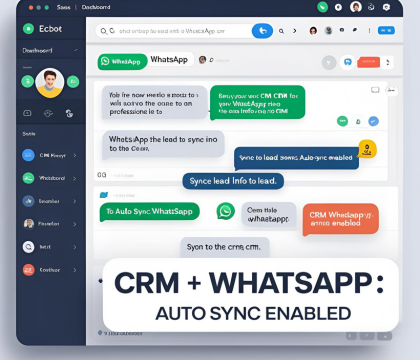Click the green 'To Auto Sync WhatsSapp' bubble
Screen dimensions: 420x360
pos(150,212)
